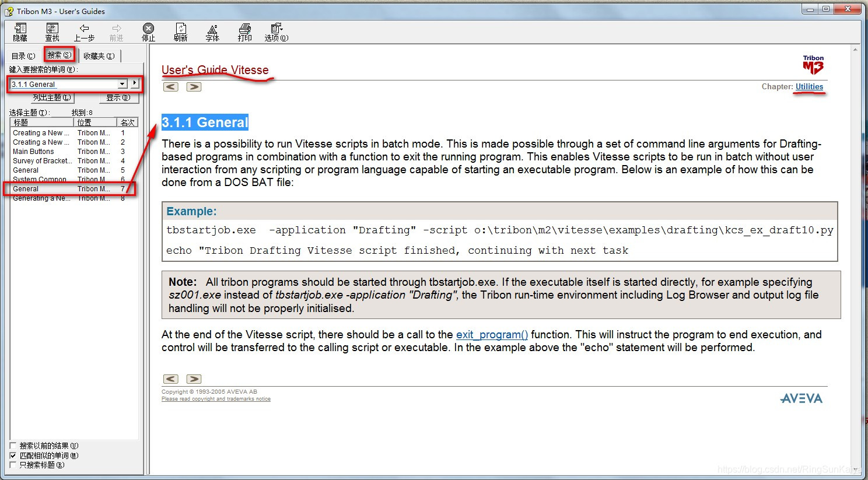Click the 查找 (Find) toolbar icon
The width and height of the screenshot is (868, 480).
click(52, 32)
